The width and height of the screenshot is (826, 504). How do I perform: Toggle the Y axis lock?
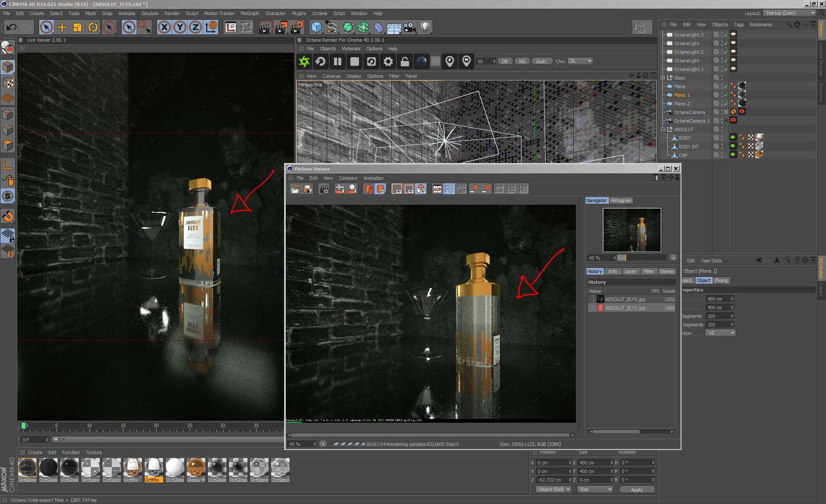(x=180, y=27)
